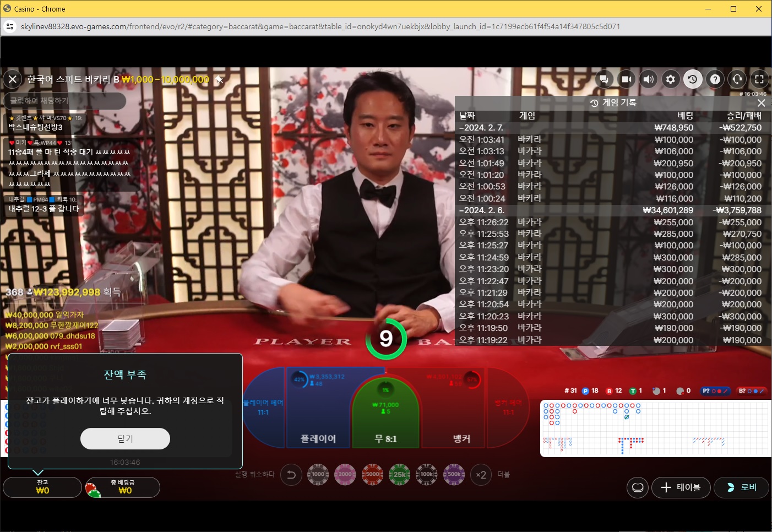This screenshot has height=532, width=772.
Task: Select the 25k green chip
Action: pyautogui.click(x=400, y=474)
